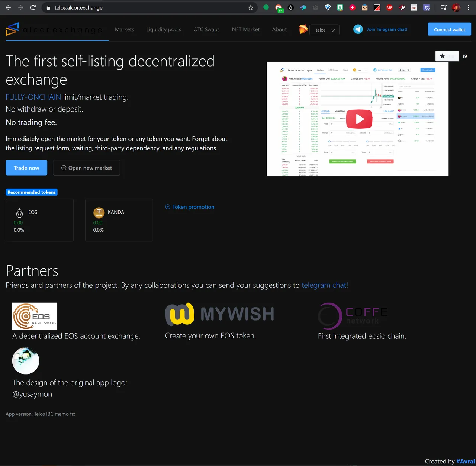The height and width of the screenshot is (466, 476).
Task: Open the CLBT extension icon
Action: tap(414, 7)
